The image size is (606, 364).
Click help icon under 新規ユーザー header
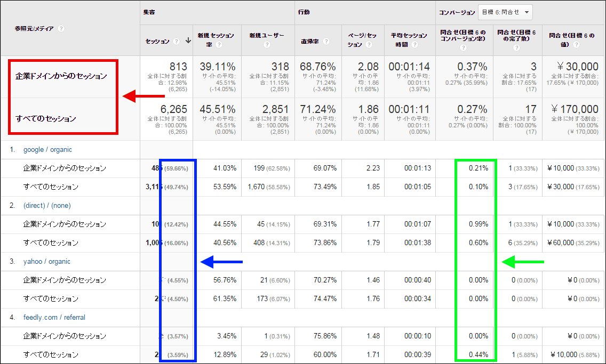[267, 45]
